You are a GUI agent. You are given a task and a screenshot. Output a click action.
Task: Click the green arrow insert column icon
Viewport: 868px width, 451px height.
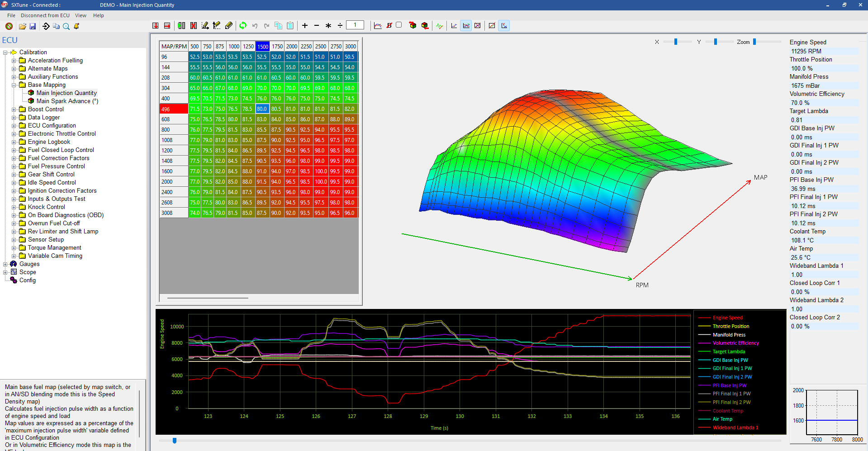click(181, 26)
